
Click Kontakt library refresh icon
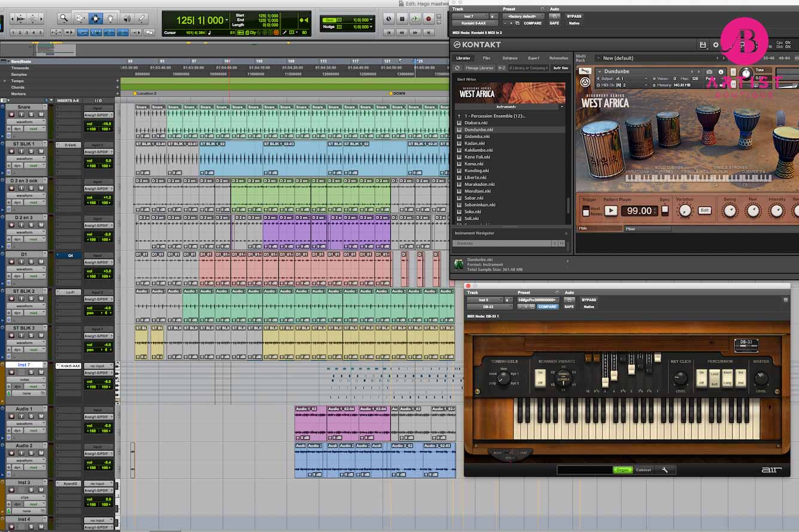pyautogui.click(x=457, y=68)
